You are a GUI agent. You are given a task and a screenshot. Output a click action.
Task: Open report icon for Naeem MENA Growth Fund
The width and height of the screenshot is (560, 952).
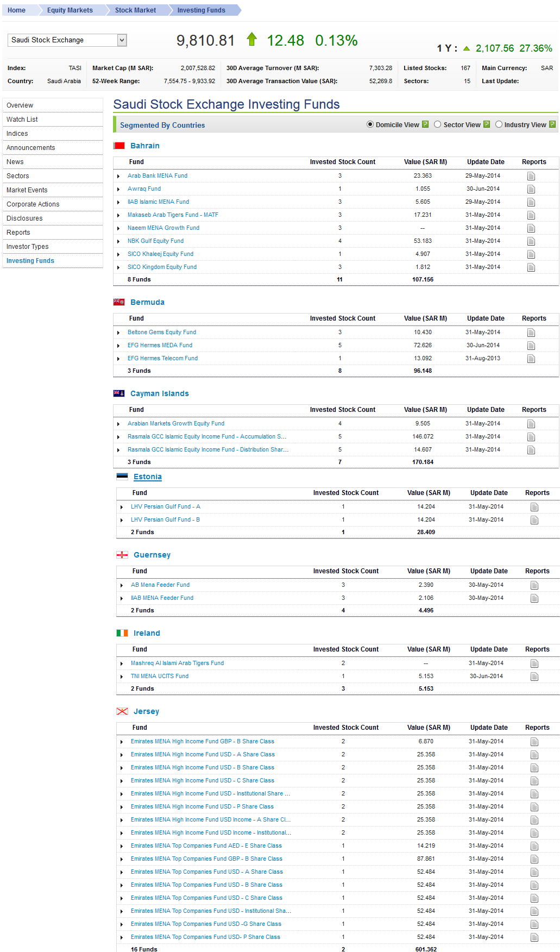531,228
